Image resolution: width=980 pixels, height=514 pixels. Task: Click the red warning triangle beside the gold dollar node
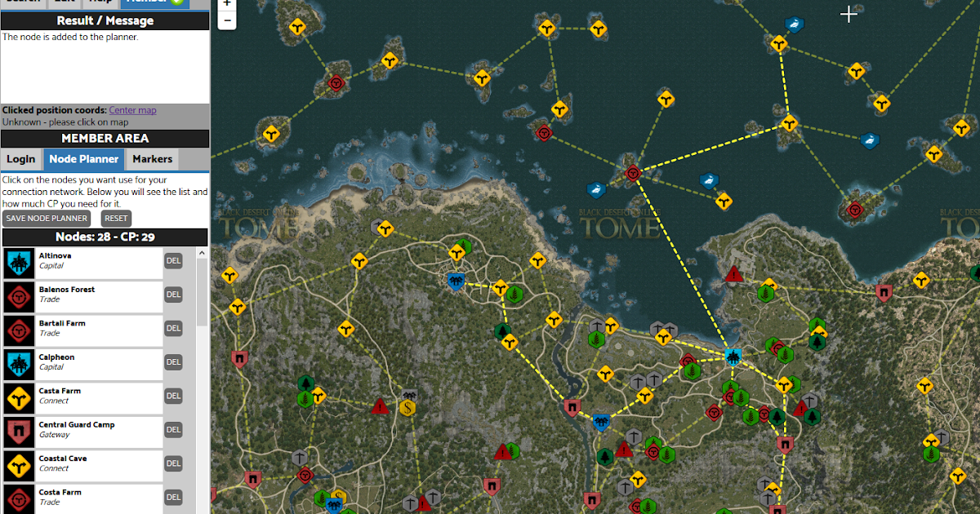tap(380, 405)
